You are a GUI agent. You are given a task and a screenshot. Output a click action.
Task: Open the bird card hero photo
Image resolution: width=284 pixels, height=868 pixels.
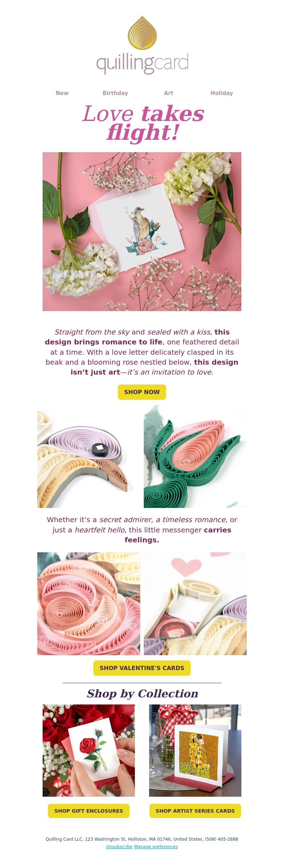pos(142,232)
